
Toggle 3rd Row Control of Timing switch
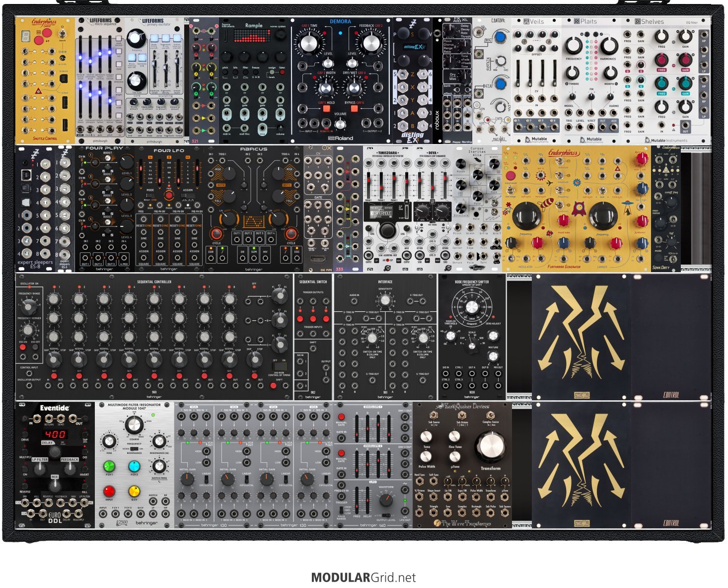click(x=279, y=367)
